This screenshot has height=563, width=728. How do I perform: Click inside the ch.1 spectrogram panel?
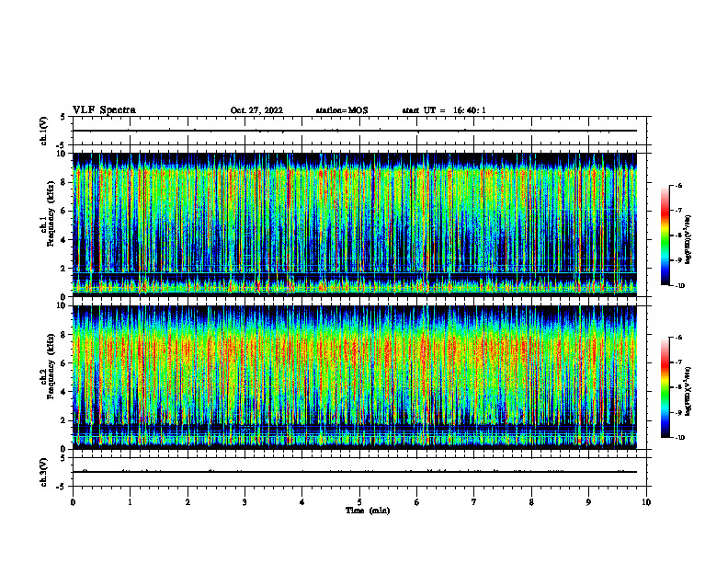point(354,224)
